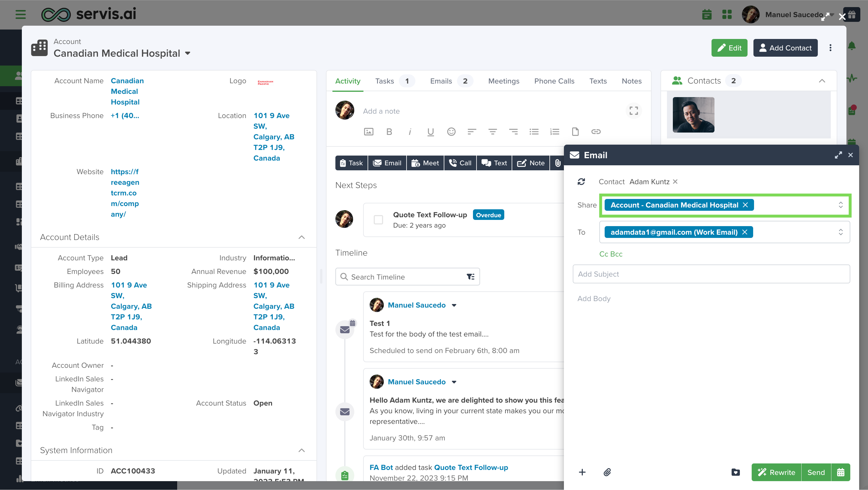Toggle italic formatting in note
Viewport: 868px width, 490px height.
click(410, 132)
